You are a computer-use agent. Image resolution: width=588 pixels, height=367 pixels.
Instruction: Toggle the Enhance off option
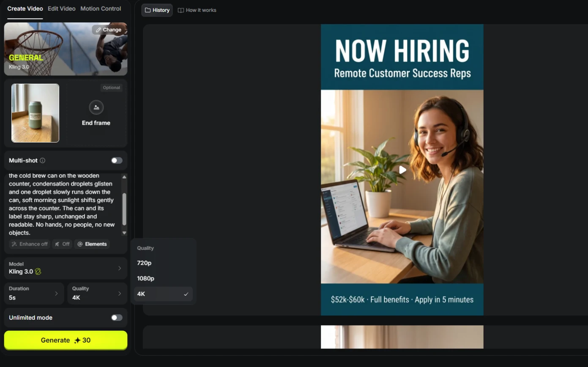click(x=30, y=244)
